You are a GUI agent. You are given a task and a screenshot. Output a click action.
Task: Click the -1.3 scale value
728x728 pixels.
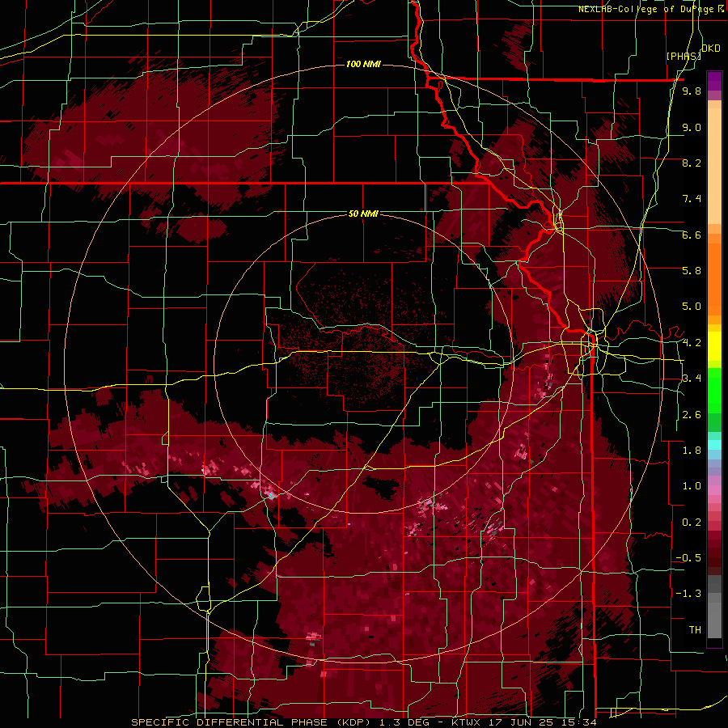click(x=688, y=594)
